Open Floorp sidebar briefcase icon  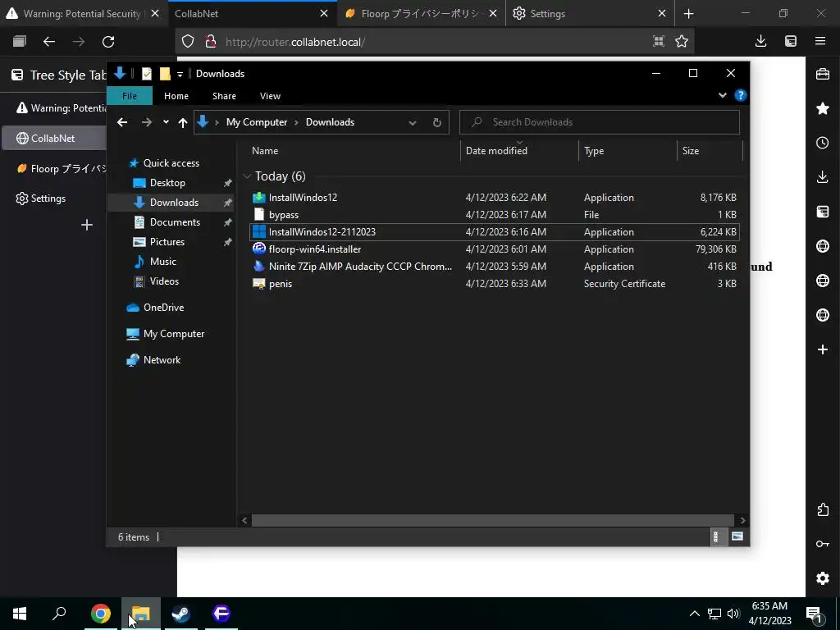[822, 74]
